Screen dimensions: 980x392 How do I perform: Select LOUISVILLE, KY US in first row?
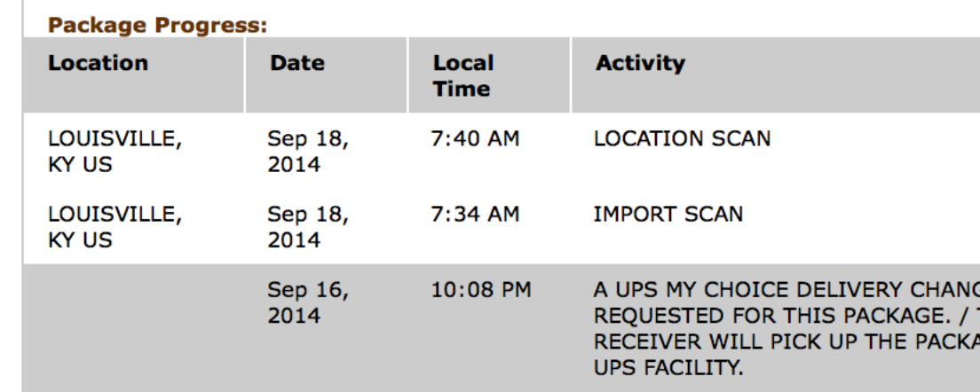click(x=115, y=151)
